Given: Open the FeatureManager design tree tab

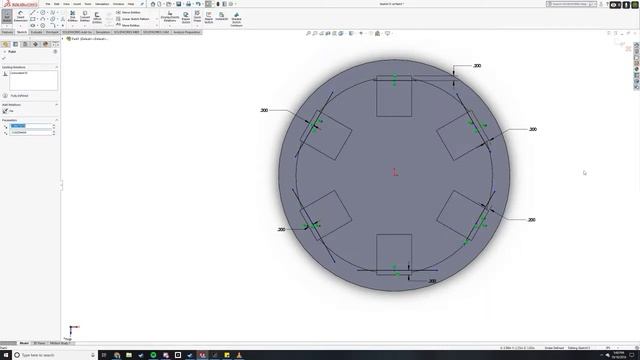Looking at the screenshot, I should [6, 44].
